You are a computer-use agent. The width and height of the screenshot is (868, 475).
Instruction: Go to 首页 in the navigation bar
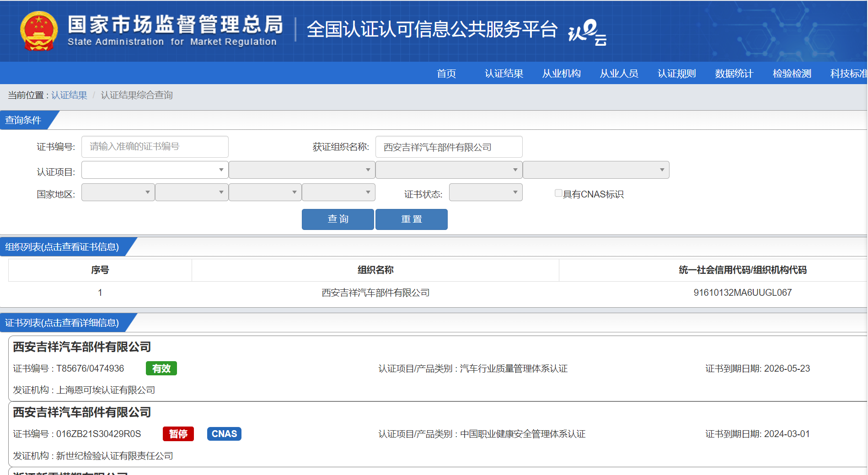coord(446,74)
